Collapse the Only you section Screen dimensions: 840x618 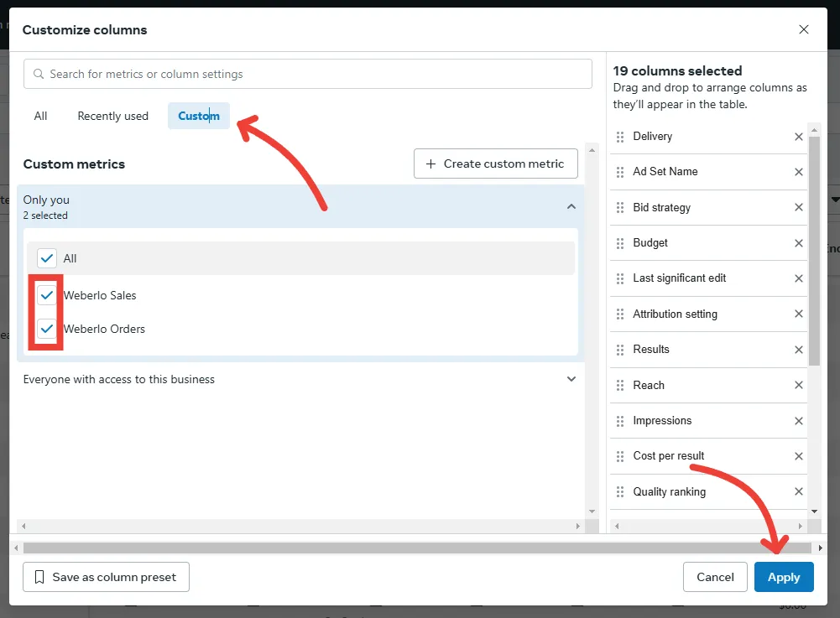(571, 207)
